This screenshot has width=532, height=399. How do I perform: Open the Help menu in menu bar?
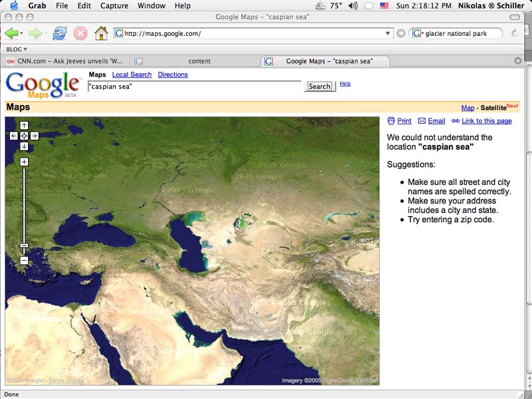182,5
